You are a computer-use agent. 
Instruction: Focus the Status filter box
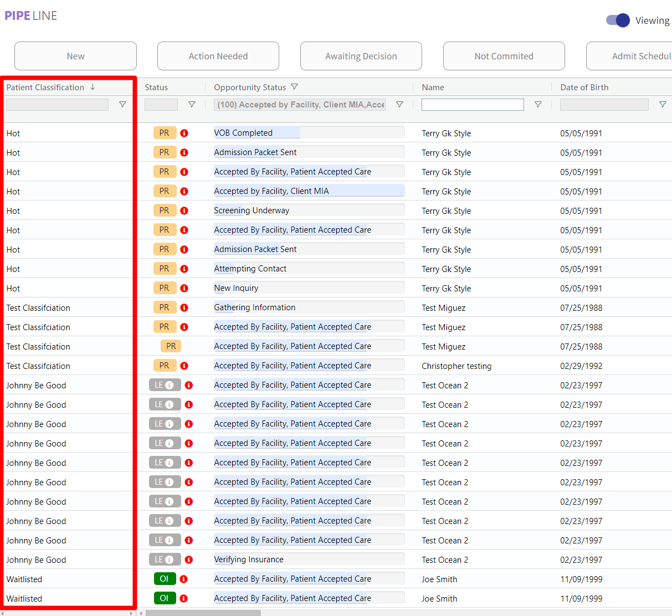pyautogui.click(x=161, y=105)
